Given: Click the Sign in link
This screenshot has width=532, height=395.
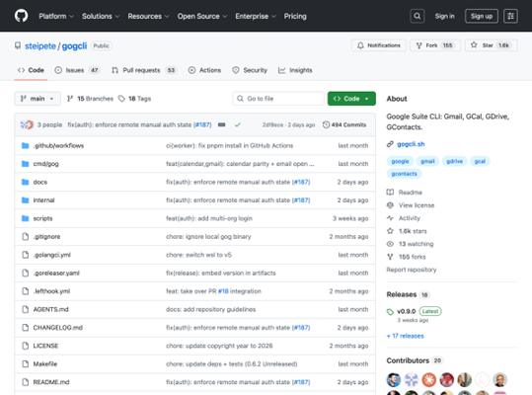Looking at the screenshot, I should (444, 16).
